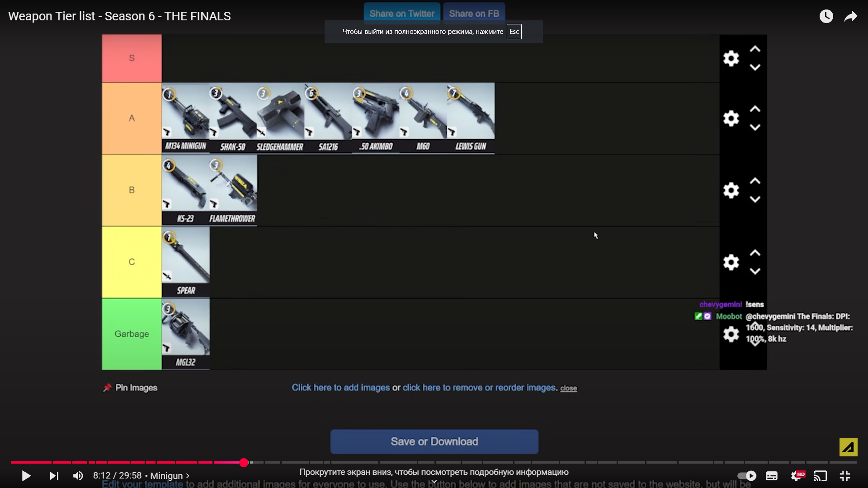This screenshot has width=868, height=488.
Task: Open 'Click here to add images' link
Action: pos(341,388)
